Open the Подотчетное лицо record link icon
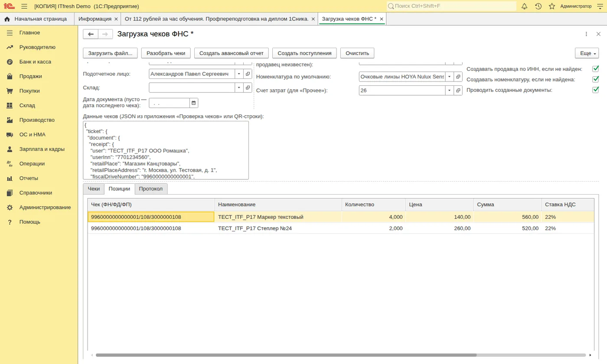607x364 pixels. click(248, 74)
